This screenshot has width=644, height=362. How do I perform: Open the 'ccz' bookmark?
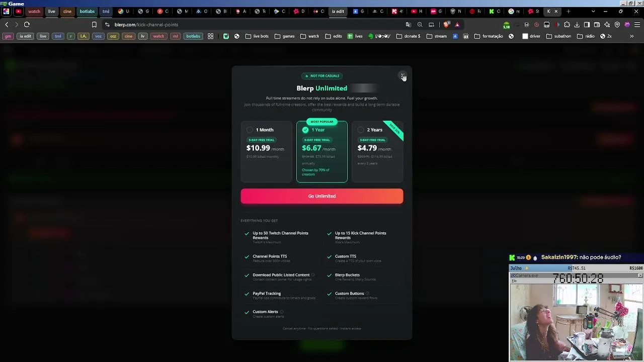(113, 36)
